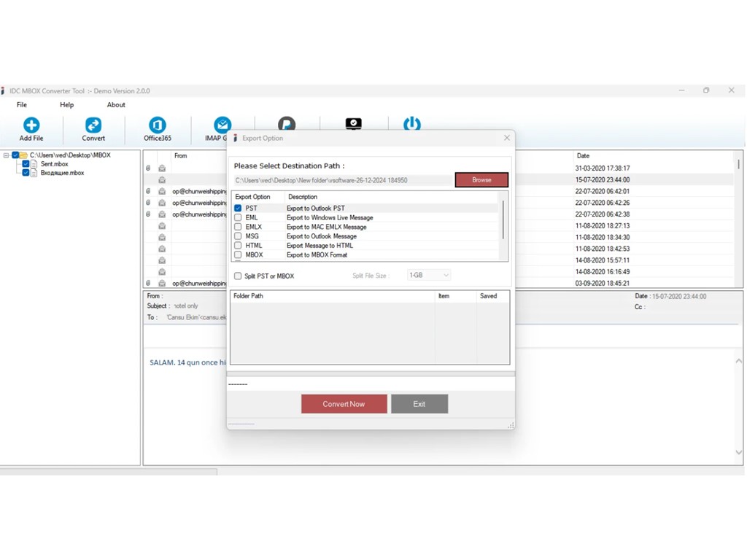The height and width of the screenshot is (560, 747).
Task: Select the HTML export checkbox
Action: point(238,245)
